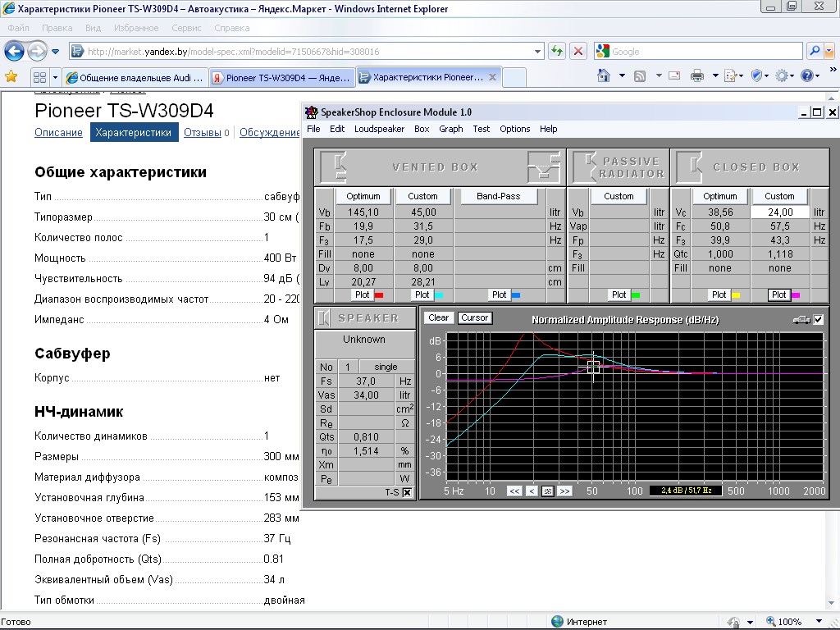This screenshot has width=840, height=630.
Task: Open the Отзывы link
Action: 203,132
